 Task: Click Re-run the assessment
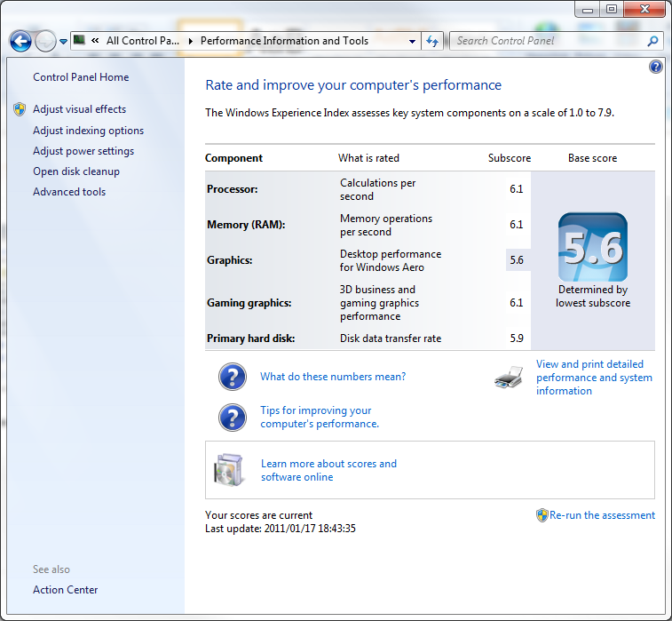click(602, 515)
